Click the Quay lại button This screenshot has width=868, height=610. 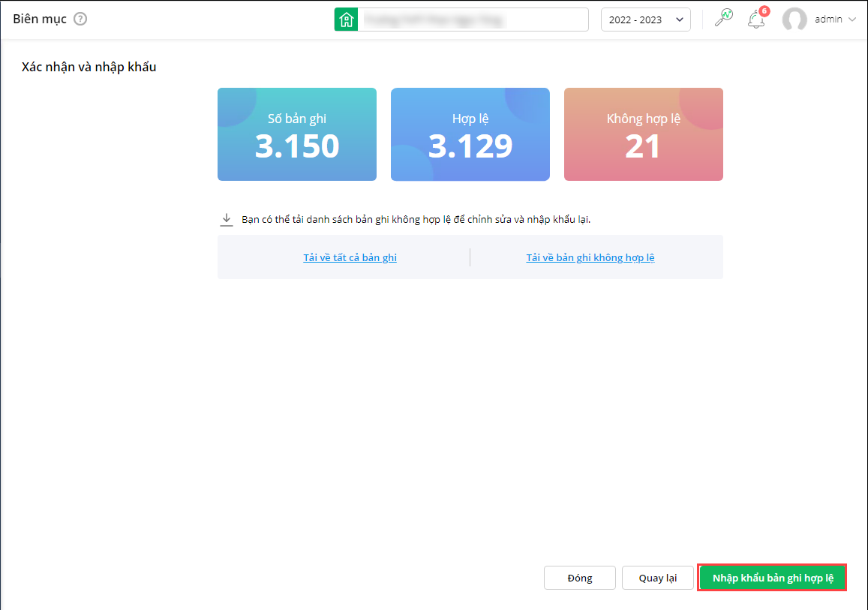658,578
